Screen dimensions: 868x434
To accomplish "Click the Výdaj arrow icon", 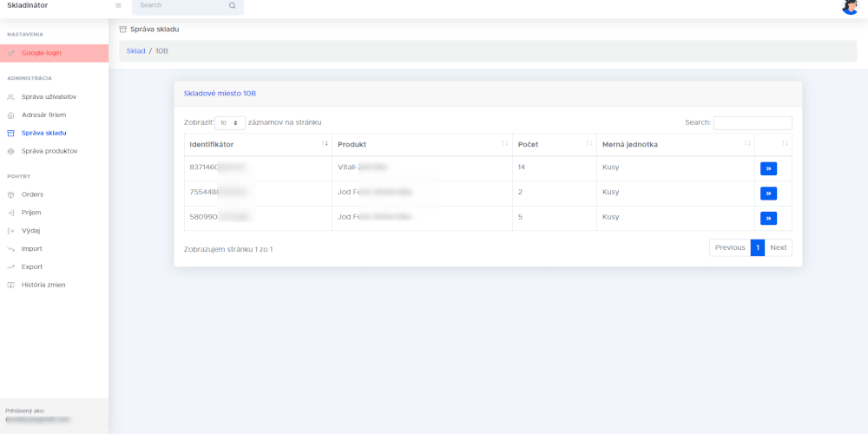I will (10, 231).
